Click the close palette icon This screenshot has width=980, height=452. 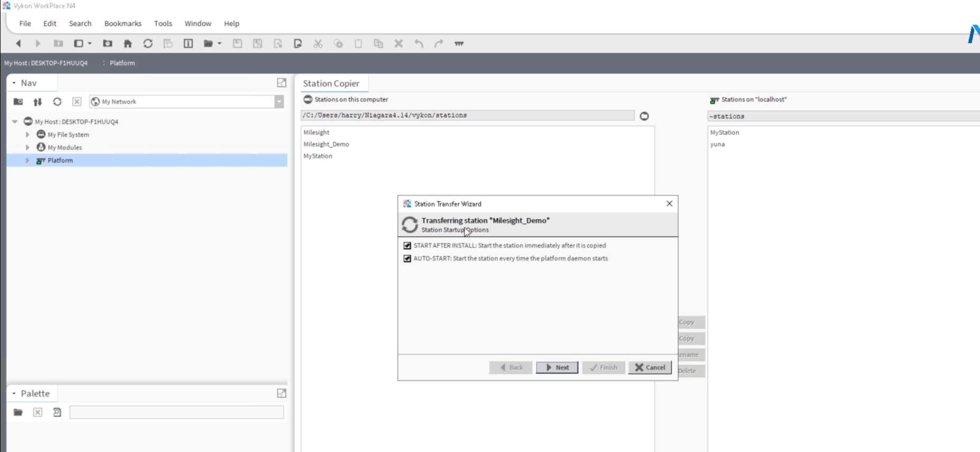click(x=37, y=412)
